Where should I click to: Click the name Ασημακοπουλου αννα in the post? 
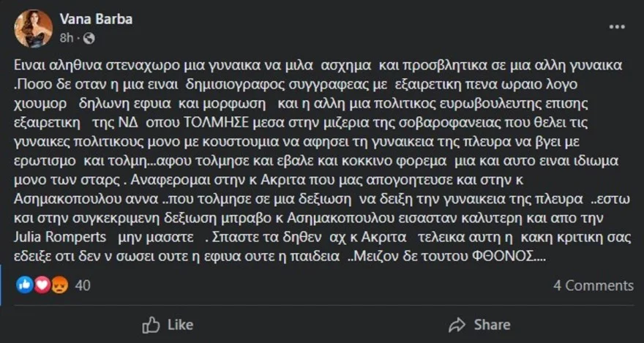86,200
